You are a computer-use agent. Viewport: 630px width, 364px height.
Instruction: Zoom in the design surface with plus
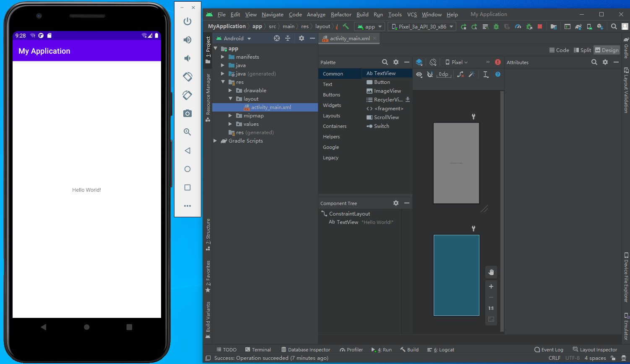[491, 286]
